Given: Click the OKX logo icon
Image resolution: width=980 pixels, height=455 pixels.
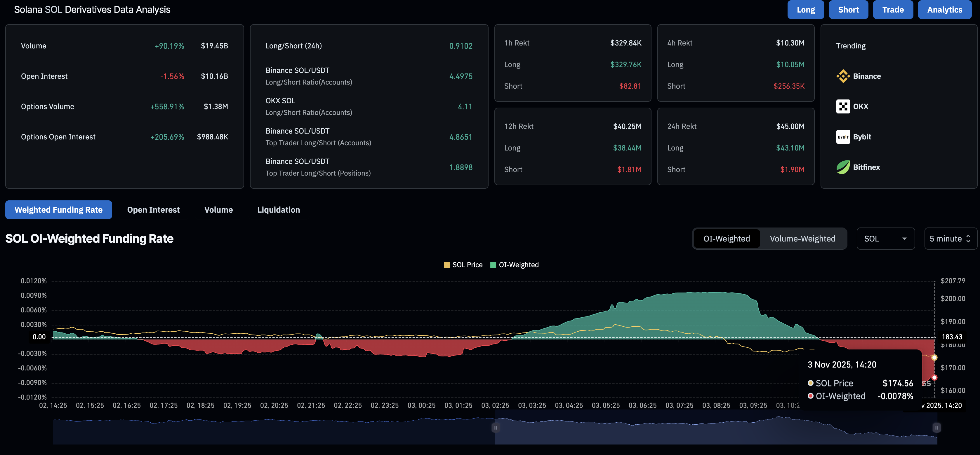Looking at the screenshot, I should [x=843, y=106].
